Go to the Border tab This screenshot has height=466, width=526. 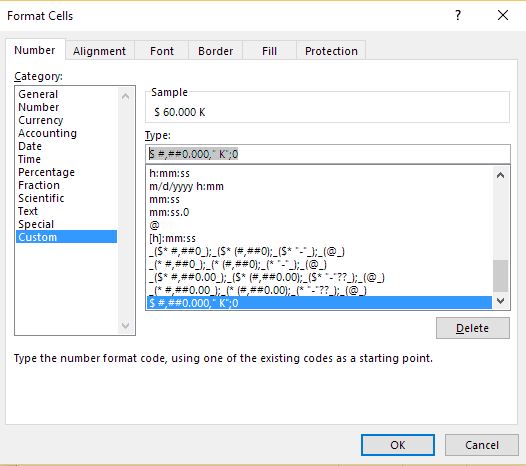click(215, 51)
